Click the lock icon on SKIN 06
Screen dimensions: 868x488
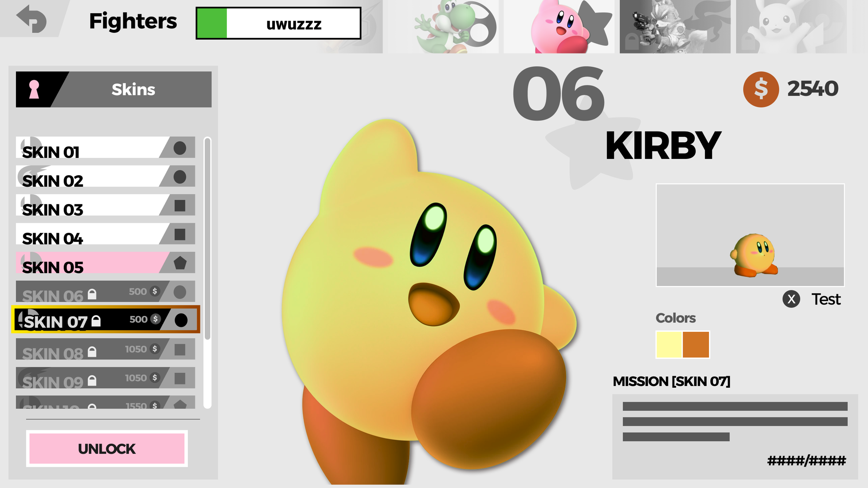tap(92, 294)
